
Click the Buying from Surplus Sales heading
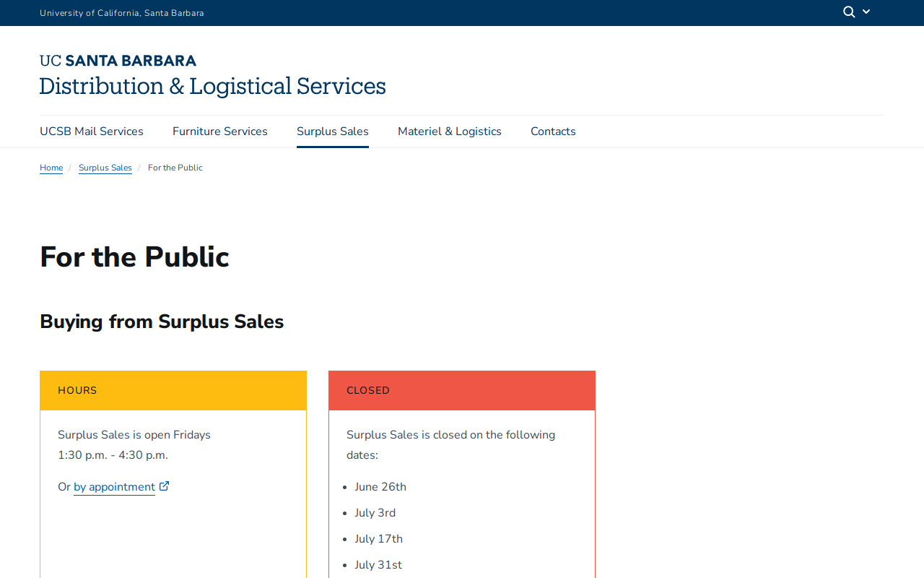pyautogui.click(x=162, y=322)
